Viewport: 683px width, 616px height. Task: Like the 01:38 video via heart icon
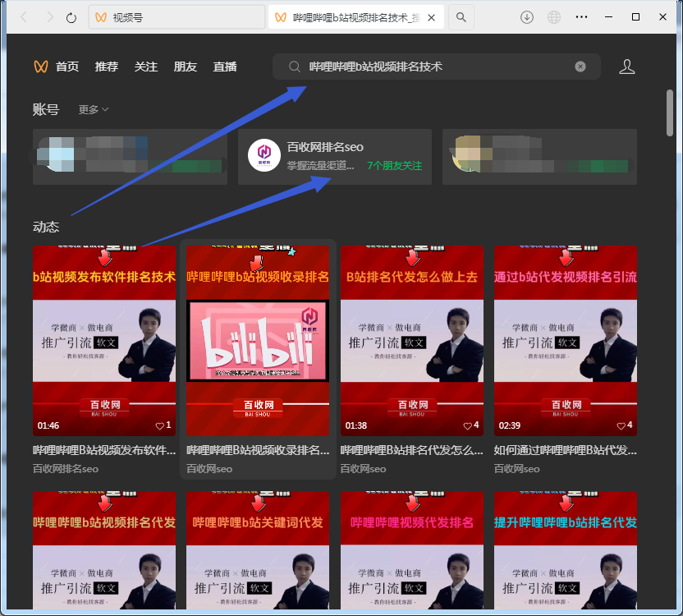[x=467, y=426]
